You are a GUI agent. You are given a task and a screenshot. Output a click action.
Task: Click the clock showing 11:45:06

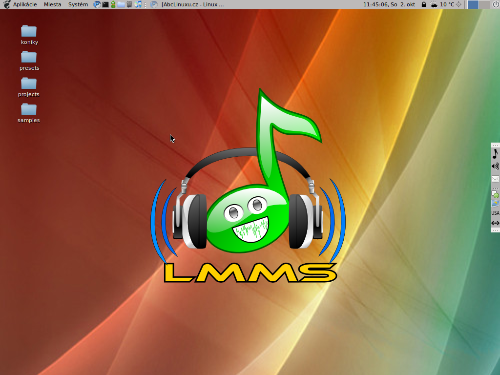[389, 4]
